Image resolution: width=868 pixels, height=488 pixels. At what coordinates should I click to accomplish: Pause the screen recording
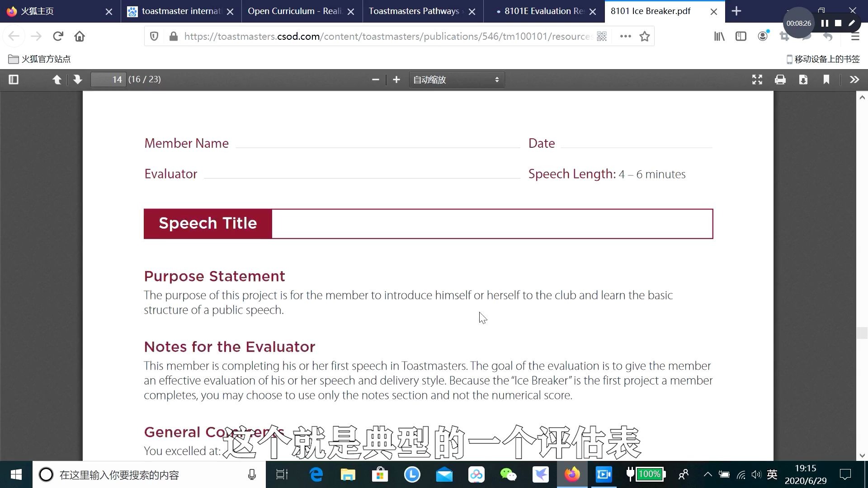pyautogui.click(x=825, y=23)
